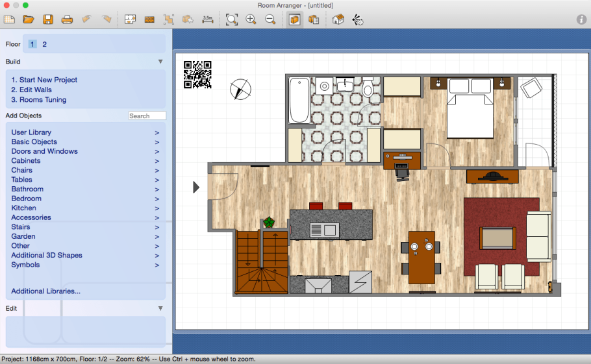Open the Bathroom objects category
591x364 pixels.
pyautogui.click(x=27, y=189)
